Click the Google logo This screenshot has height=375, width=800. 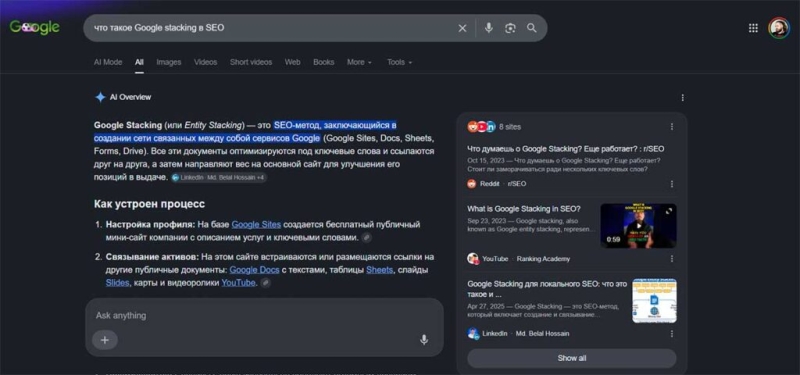pyautogui.click(x=35, y=28)
